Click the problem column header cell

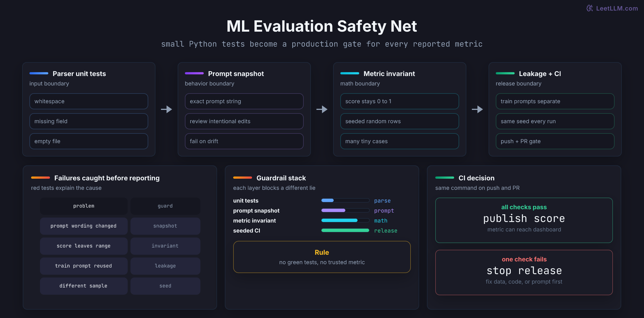(84, 206)
